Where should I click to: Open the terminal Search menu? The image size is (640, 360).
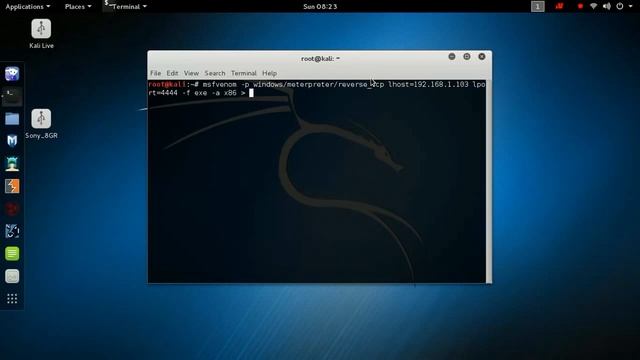tap(215, 73)
